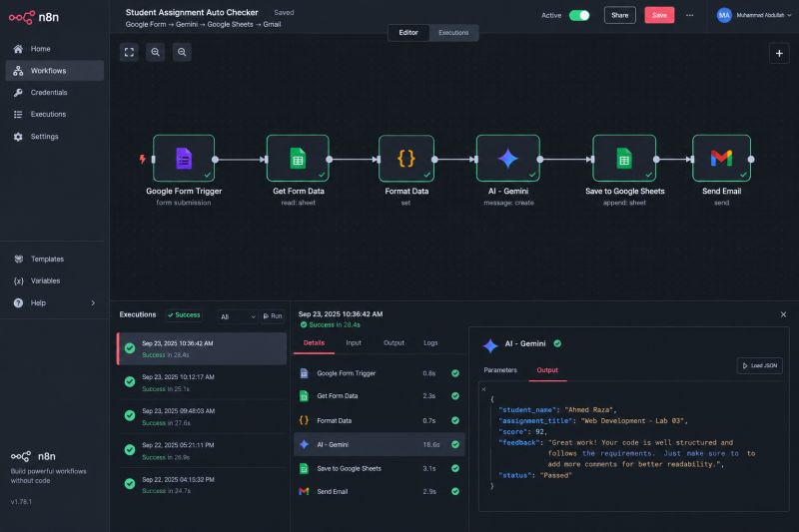This screenshot has height=532, width=799.
Task: Click the green check on Send Email detail row
Action: [x=455, y=491]
